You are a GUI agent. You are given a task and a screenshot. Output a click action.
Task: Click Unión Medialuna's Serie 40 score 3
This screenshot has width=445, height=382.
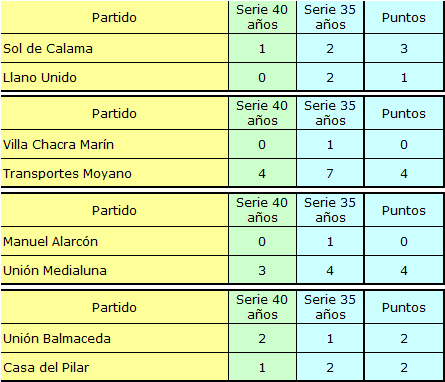pos(262,271)
